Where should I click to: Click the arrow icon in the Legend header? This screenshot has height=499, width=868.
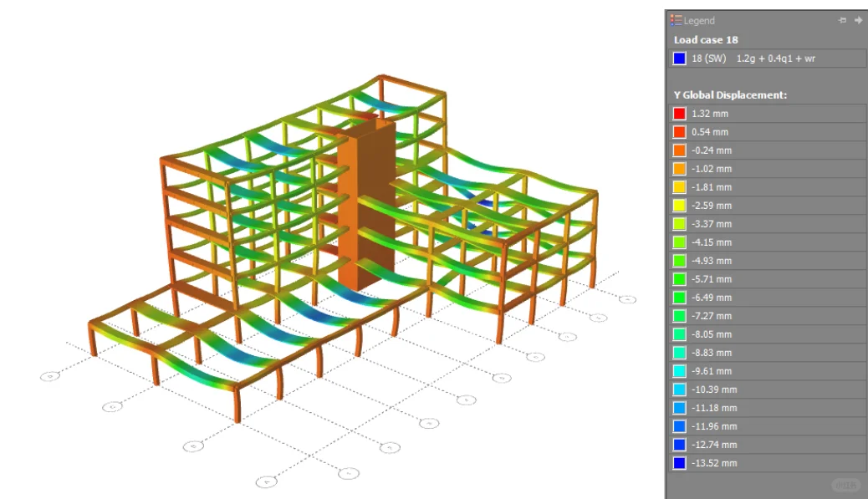[858, 20]
